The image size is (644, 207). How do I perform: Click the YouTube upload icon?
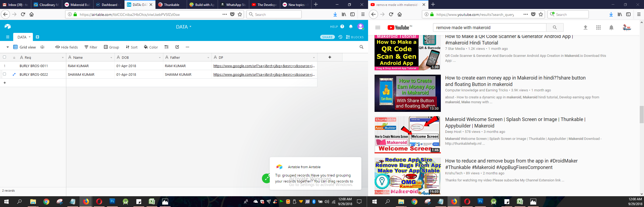click(586, 27)
